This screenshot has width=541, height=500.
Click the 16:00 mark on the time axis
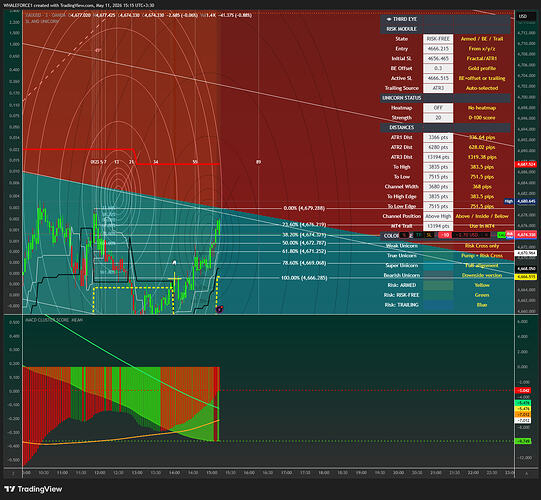click(x=249, y=473)
